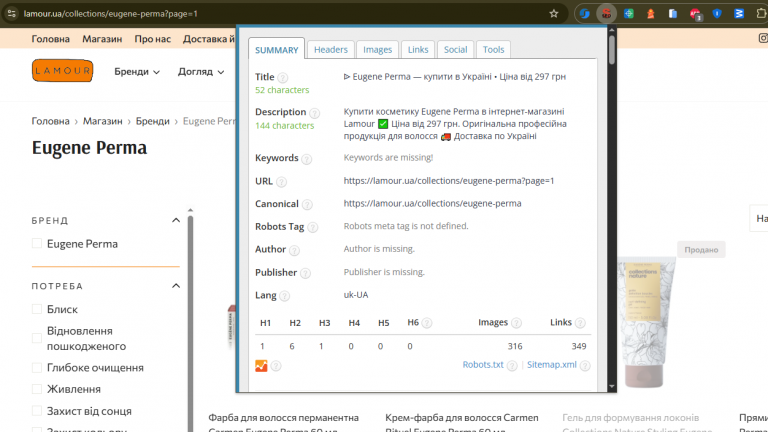Show help for Title field

pyautogui.click(x=283, y=77)
